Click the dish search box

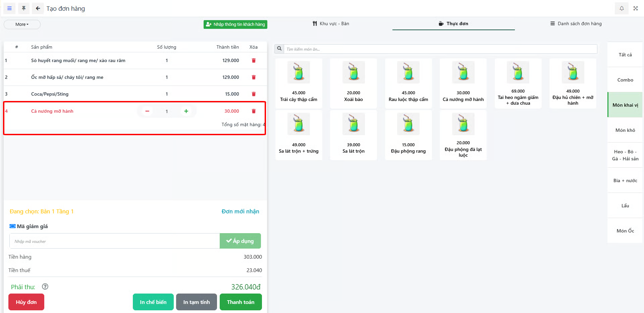pyautogui.click(x=440, y=49)
